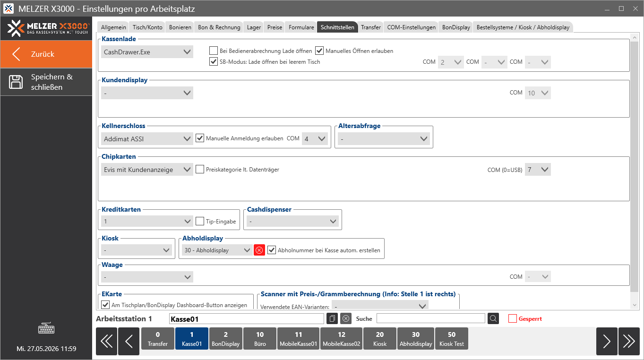Open the Verwendete EAN-Varianten dropdown
The image size is (644, 360).
tap(380, 306)
